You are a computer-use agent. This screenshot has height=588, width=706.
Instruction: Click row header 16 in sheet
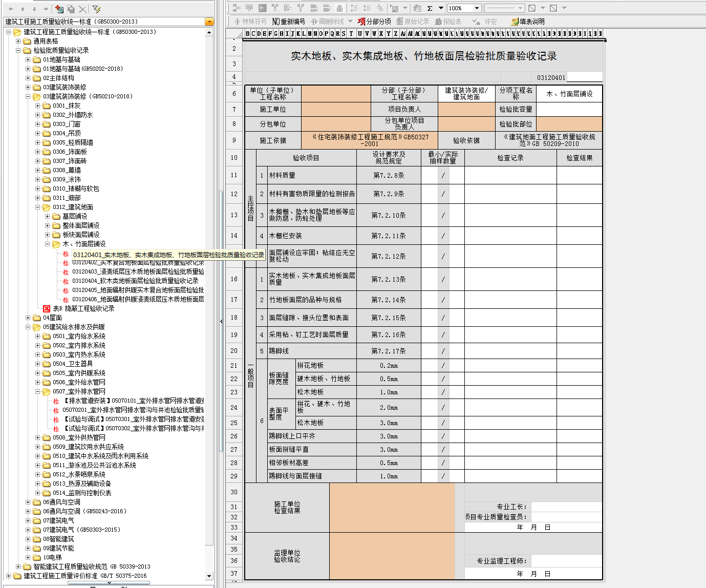pyautogui.click(x=234, y=279)
